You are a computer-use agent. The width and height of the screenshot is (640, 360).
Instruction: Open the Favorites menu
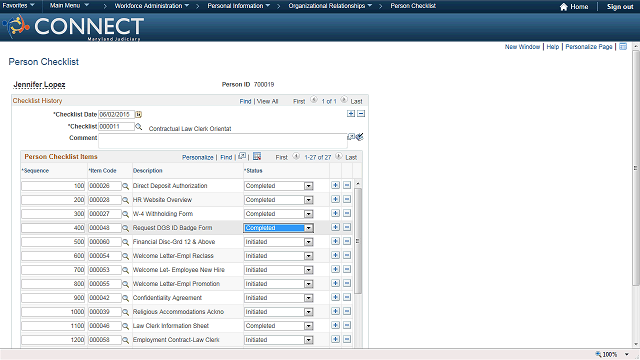18,6
